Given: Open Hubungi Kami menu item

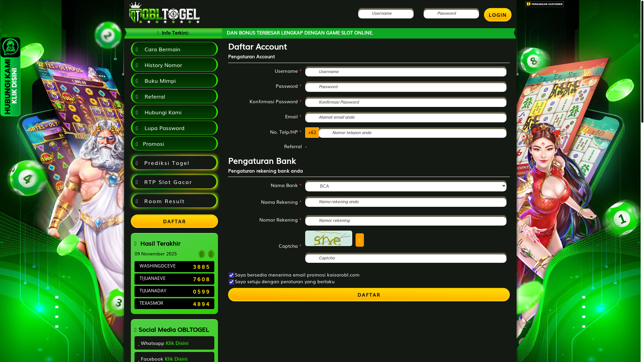Looking at the screenshot, I should pyautogui.click(x=174, y=112).
